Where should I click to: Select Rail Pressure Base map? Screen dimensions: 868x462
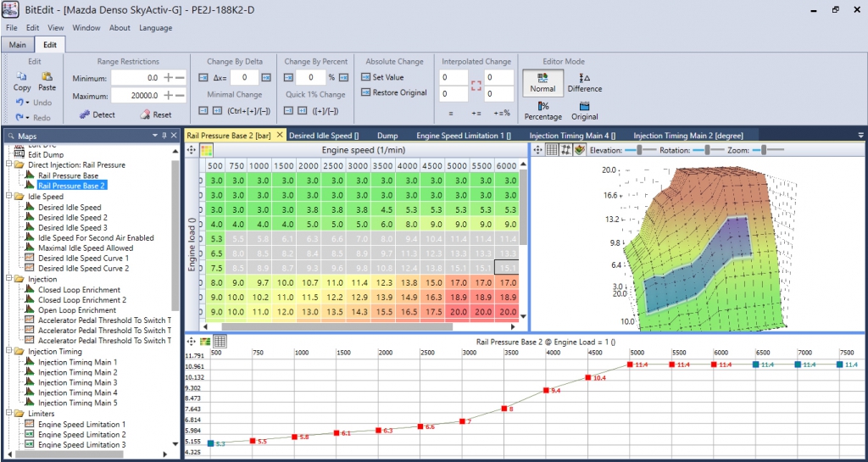[x=68, y=175]
